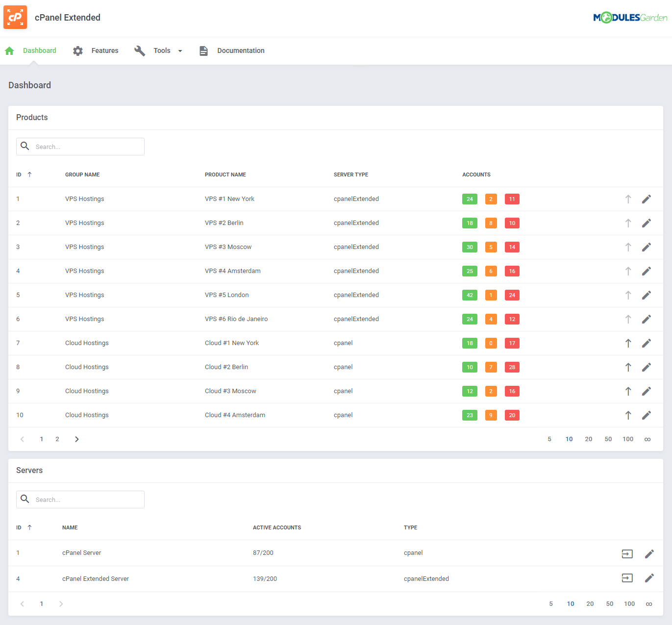
Task: Click red badge 28 for Cloud #2 Berlin
Action: coord(512,367)
